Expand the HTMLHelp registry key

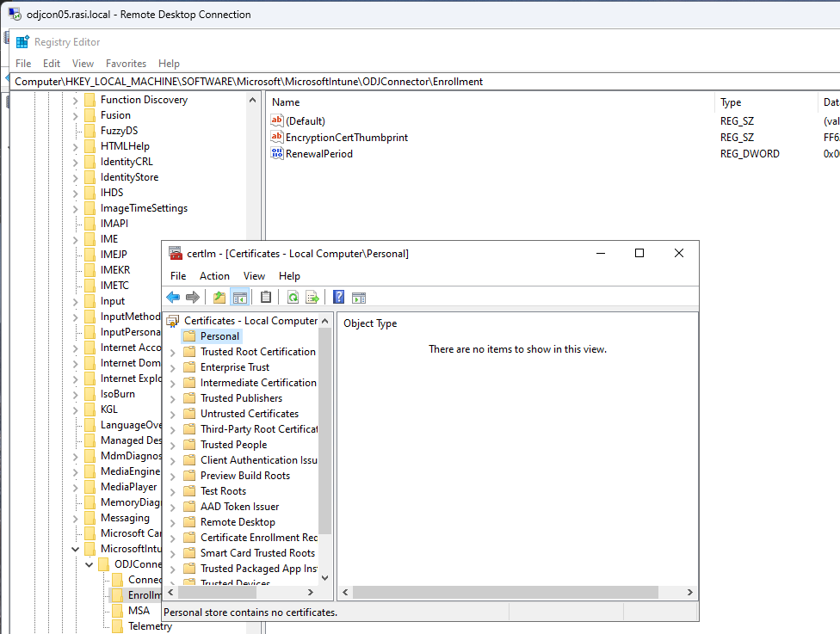click(75, 147)
